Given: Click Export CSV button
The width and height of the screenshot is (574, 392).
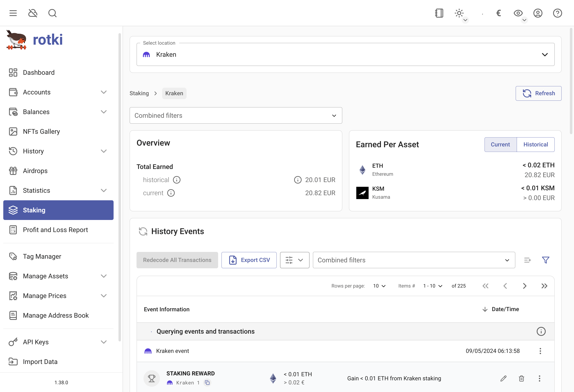Looking at the screenshot, I should coord(249,260).
